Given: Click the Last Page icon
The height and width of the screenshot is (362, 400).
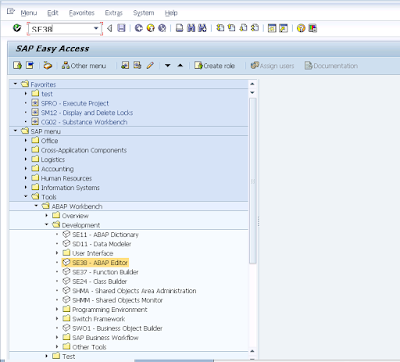Looking at the screenshot, I should [x=255, y=28].
